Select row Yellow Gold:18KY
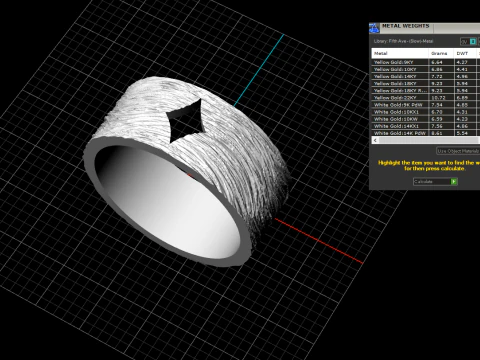Viewport: 480px width, 360px height. click(x=426, y=83)
